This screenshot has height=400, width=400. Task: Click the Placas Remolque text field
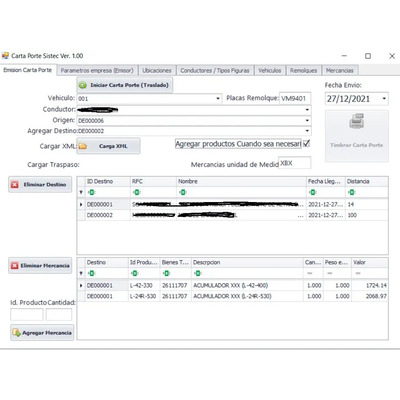[295, 99]
